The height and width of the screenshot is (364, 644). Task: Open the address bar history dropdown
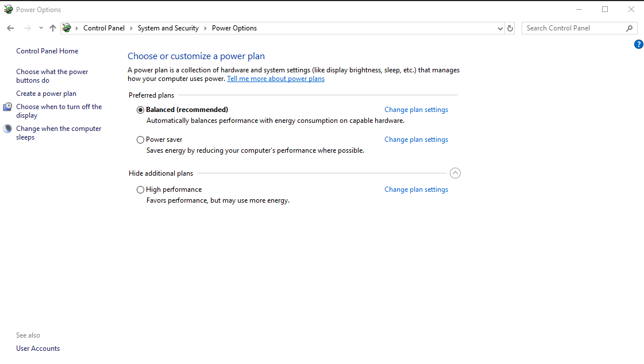[500, 28]
